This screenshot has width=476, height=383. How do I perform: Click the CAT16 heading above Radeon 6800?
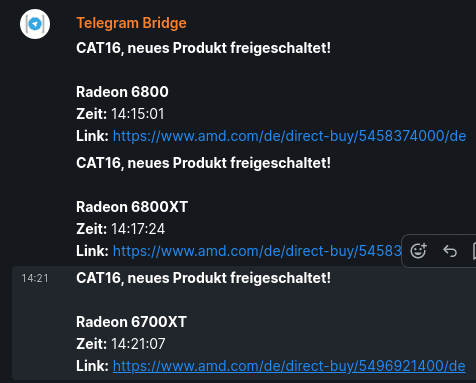pyautogui.click(x=203, y=48)
